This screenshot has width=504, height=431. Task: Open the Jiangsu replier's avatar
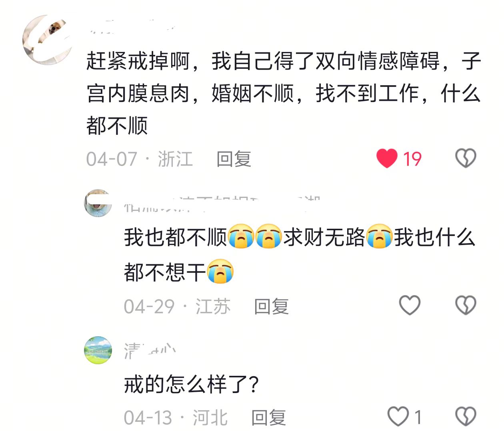click(x=98, y=203)
